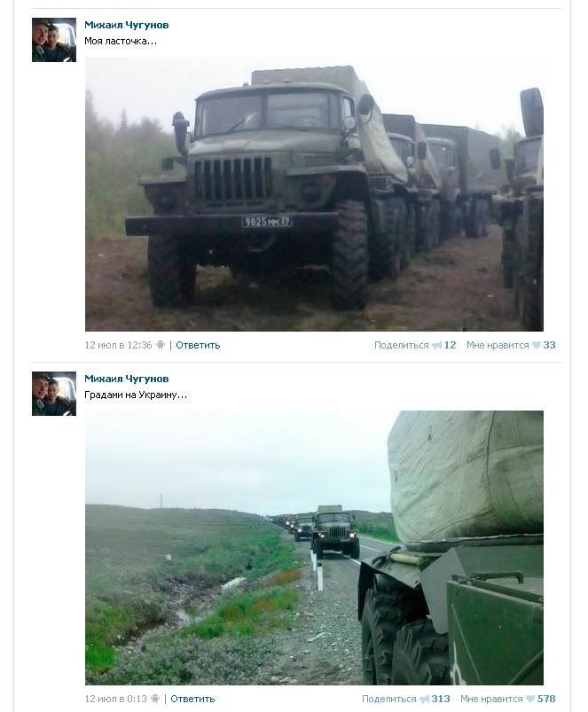Reply to the 12:36 post via Ответить
The width and height of the screenshot is (588, 712).
click(x=198, y=345)
